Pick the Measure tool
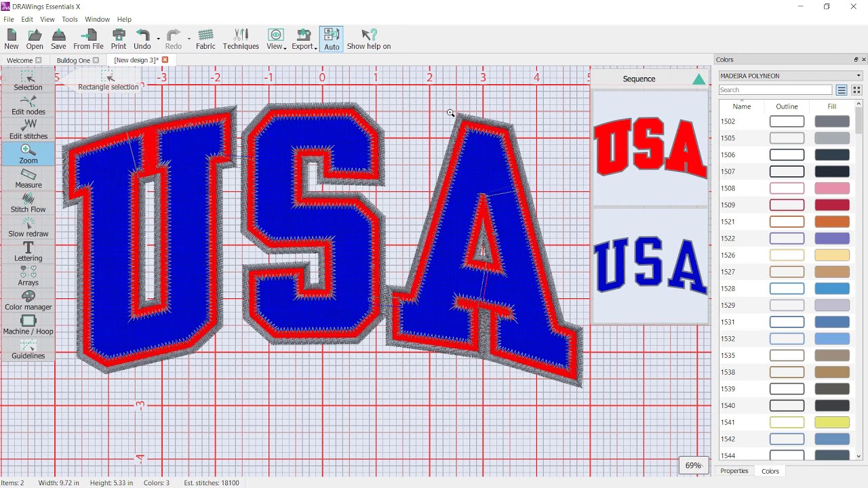Screen dimensions: 868x488 coord(28,178)
